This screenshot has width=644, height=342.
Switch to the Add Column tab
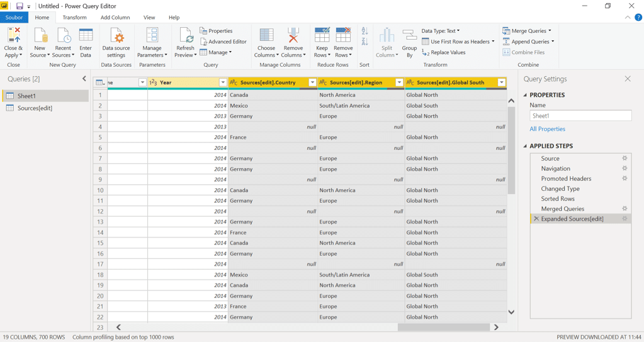coord(115,17)
